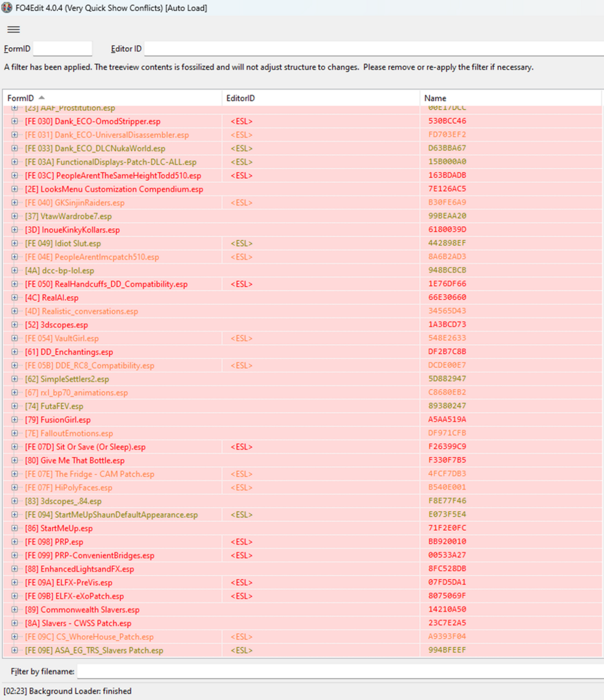Expand Dank_ECO-OmodStripper.esp node
Screen dimensions: 604x700
(15, 121)
